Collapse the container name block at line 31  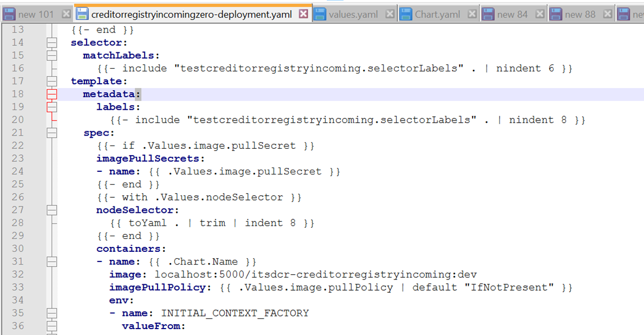tap(51, 262)
